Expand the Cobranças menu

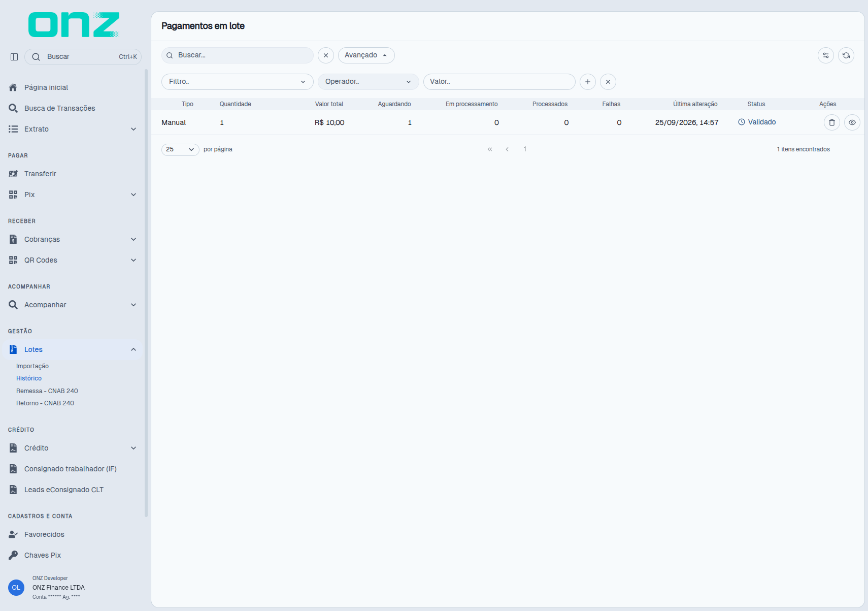[x=73, y=239]
